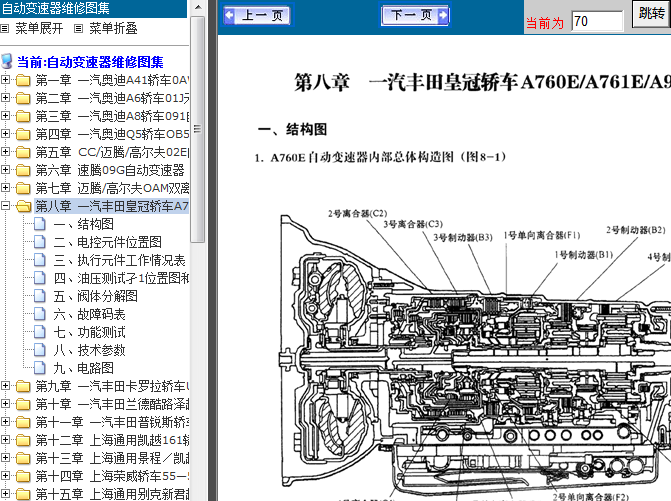Click folder icon of 第五章

point(23,152)
